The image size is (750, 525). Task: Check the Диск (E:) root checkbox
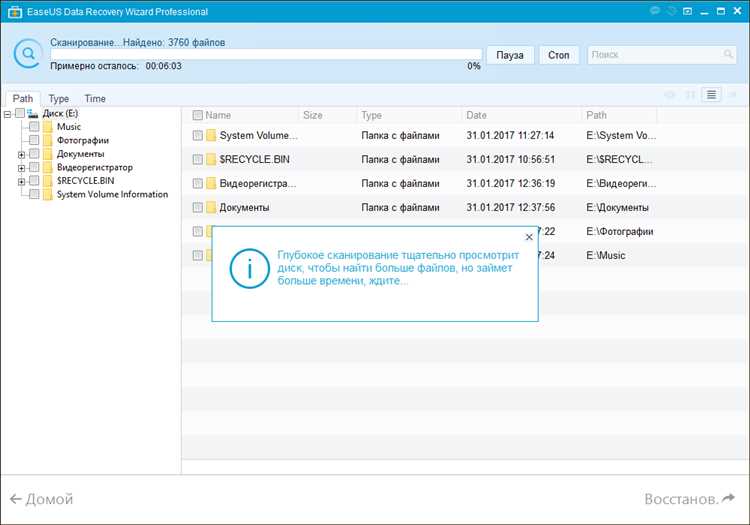pos(20,113)
